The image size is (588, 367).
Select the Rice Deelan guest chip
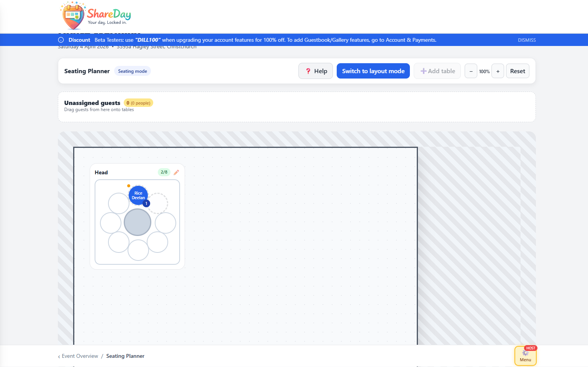tap(138, 195)
